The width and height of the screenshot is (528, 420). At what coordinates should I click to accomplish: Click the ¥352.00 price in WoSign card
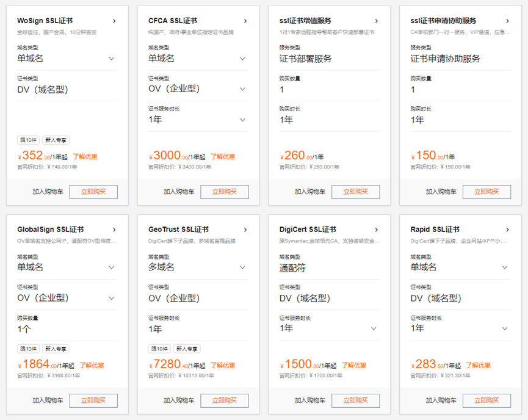(x=34, y=156)
